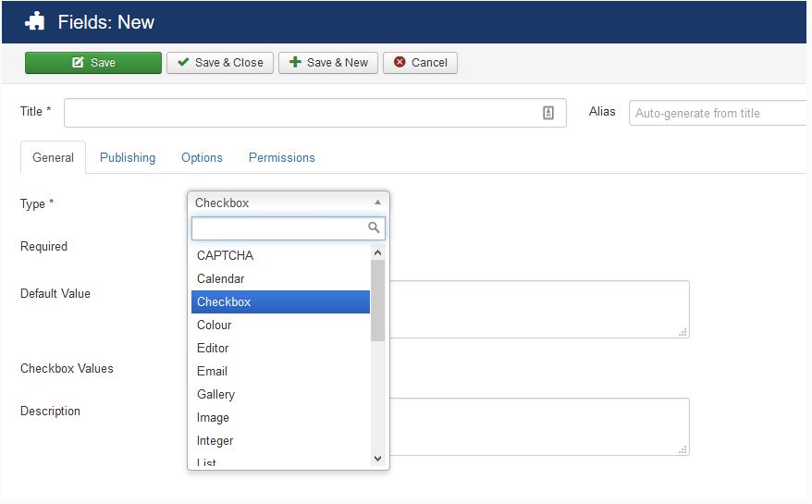
Task: Click Save & New button
Action: pyautogui.click(x=328, y=63)
